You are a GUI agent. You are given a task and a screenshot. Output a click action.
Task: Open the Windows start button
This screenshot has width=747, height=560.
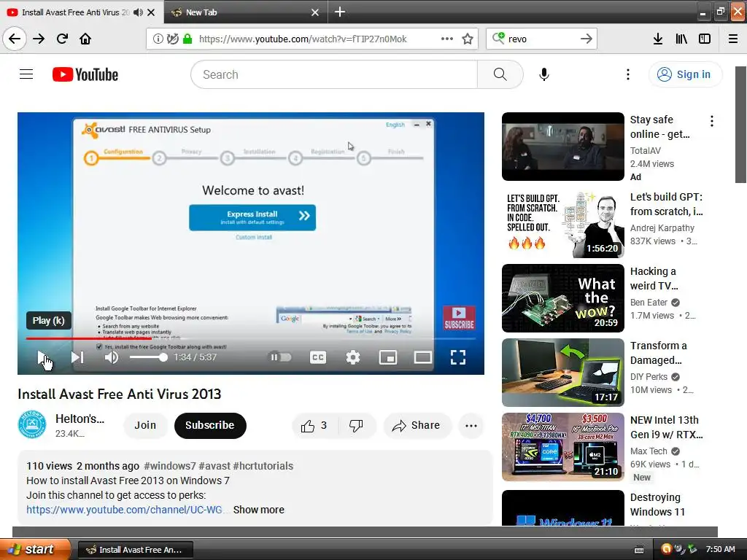pyautogui.click(x=34, y=549)
